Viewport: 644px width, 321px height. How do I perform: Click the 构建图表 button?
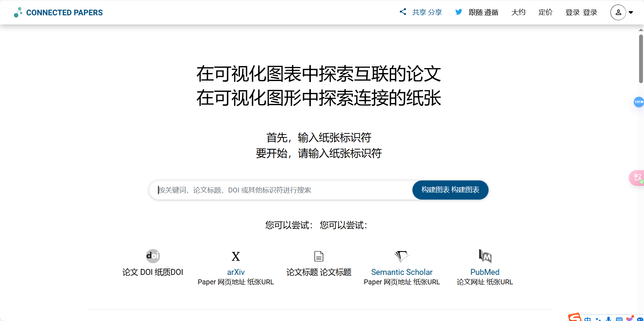(450, 190)
